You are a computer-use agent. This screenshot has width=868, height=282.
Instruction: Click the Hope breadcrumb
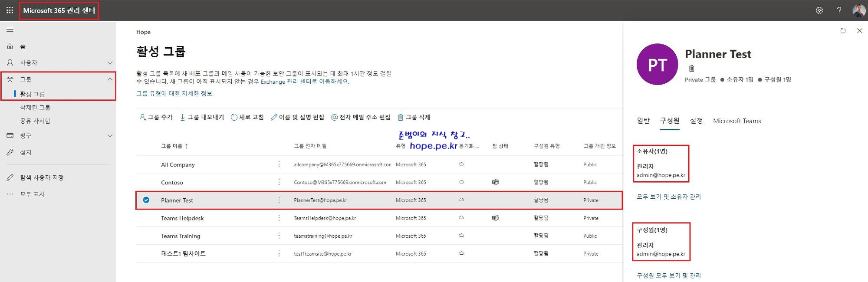[143, 32]
